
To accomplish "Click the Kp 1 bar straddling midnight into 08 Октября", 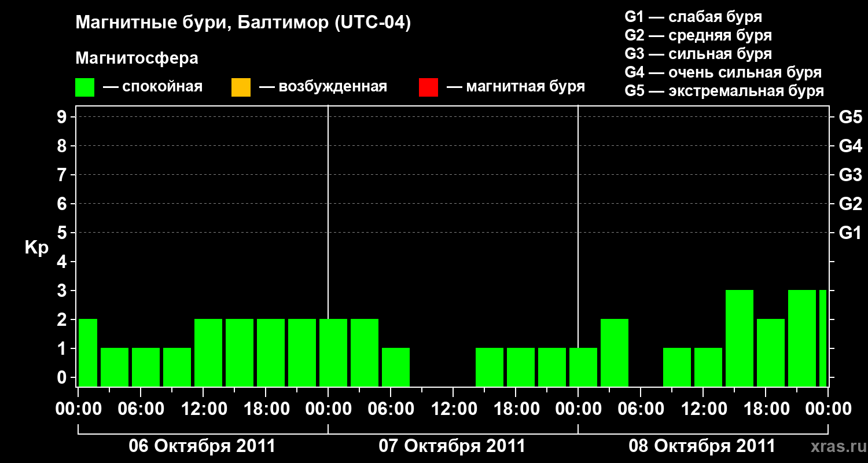I will 583,367.
